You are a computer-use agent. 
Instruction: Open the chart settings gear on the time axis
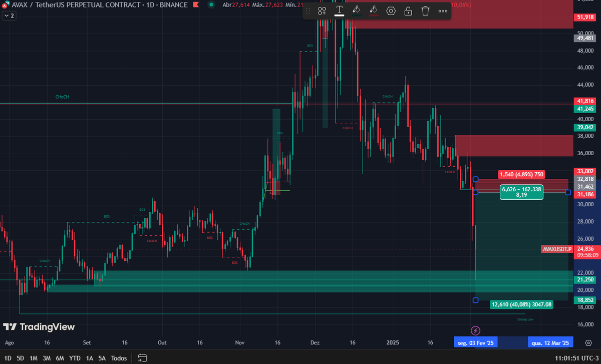click(588, 342)
